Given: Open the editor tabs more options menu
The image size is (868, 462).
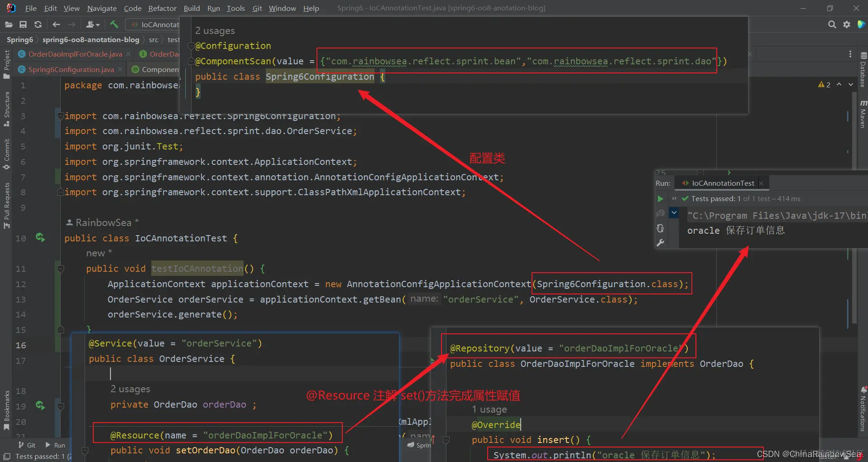Looking at the screenshot, I should pyautogui.click(x=850, y=54).
